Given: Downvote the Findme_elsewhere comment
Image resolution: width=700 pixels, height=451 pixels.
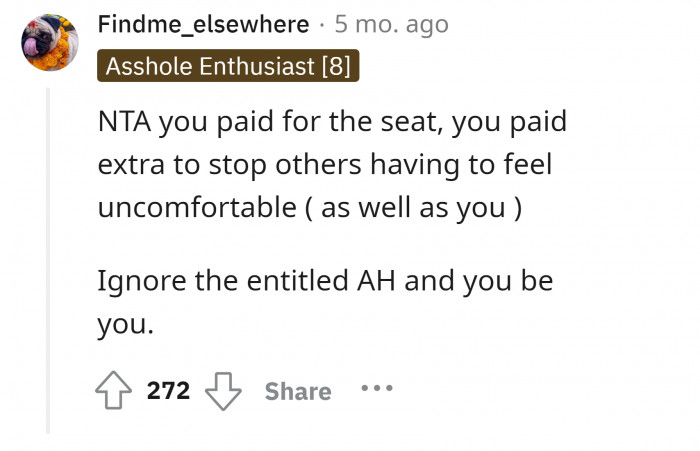Looking at the screenshot, I should (x=222, y=391).
